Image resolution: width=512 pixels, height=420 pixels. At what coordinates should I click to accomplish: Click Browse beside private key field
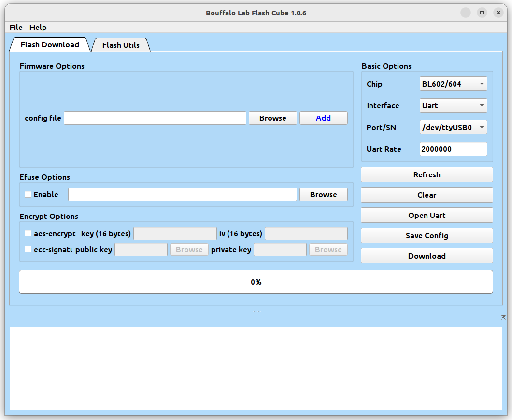(x=328, y=250)
